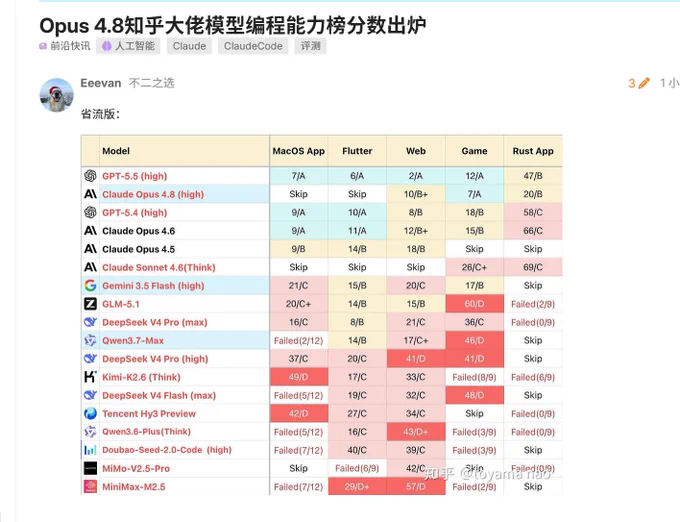This screenshot has height=522, width=680.
Task: Click the Google logo beside Gemini 3.5 Flash
Action: tap(90, 285)
